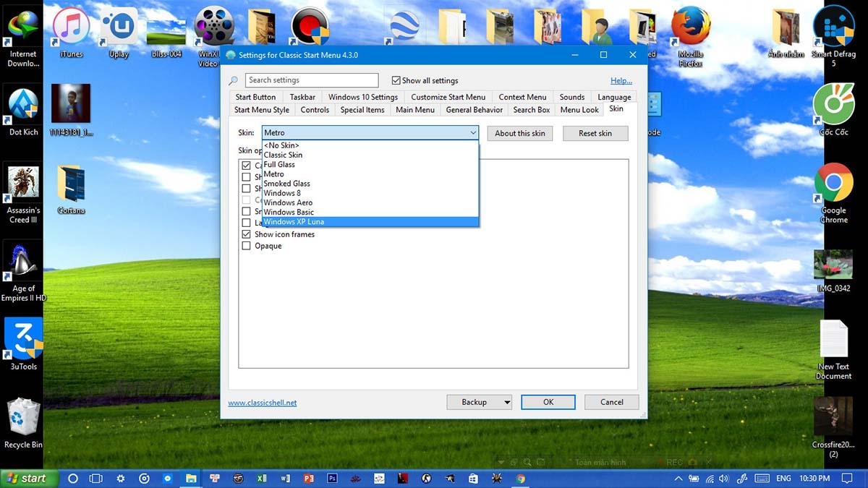Confirm settings with the OK button
The image size is (868, 488).
click(548, 402)
